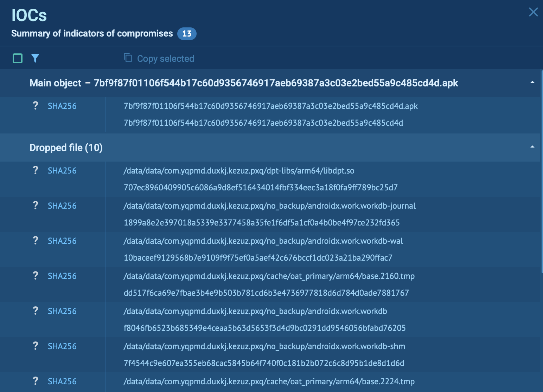The width and height of the screenshot is (543, 392).
Task: Click the copy icon beside Copy selected
Action: click(x=128, y=58)
